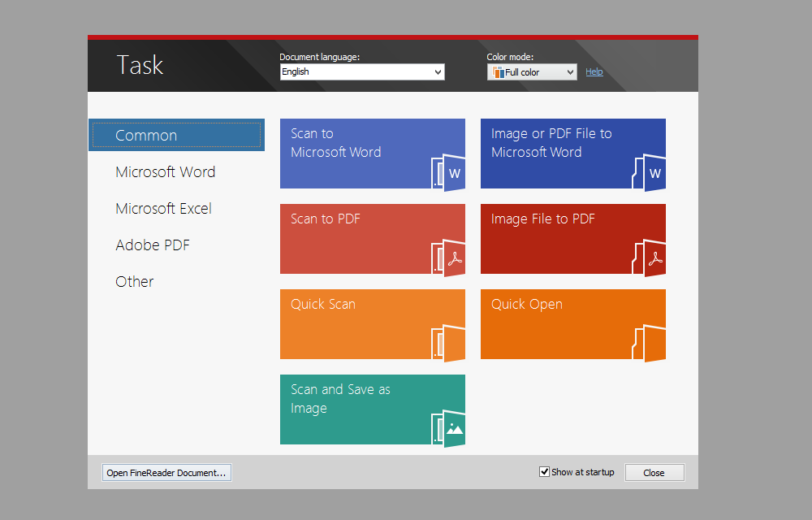
Task: Click the Full color mode icon
Action: (x=499, y=72)
